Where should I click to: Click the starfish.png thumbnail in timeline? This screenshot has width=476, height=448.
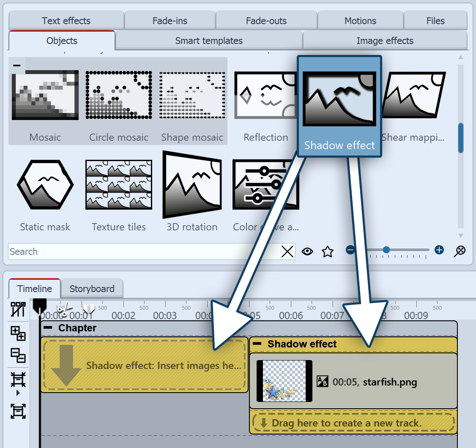coord(285,381)
